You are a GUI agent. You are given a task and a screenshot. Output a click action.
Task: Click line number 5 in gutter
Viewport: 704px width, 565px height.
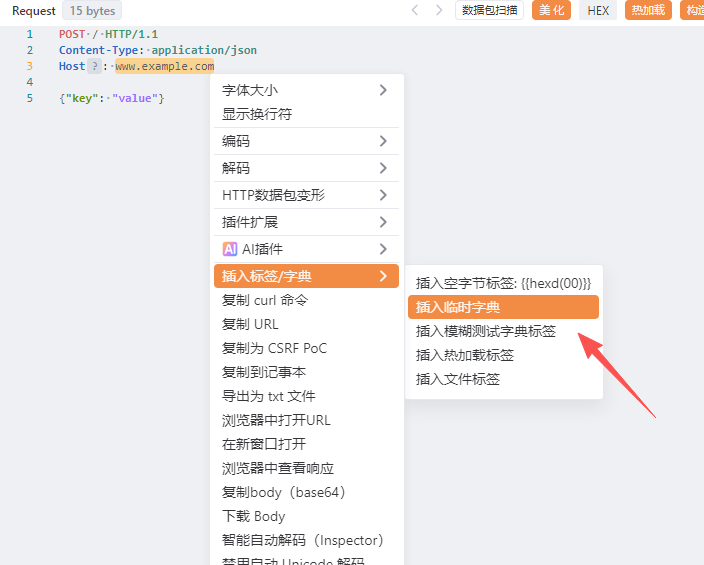coord(30,98)
